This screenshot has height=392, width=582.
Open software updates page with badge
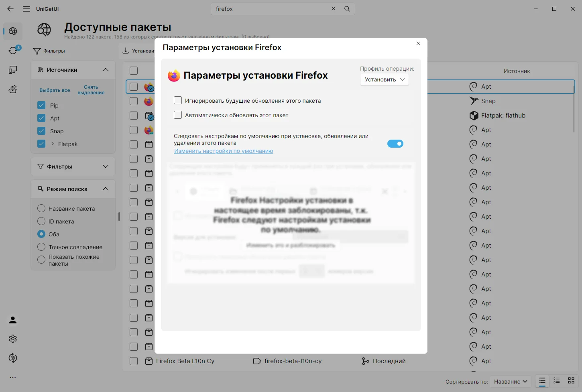[13, 51]
